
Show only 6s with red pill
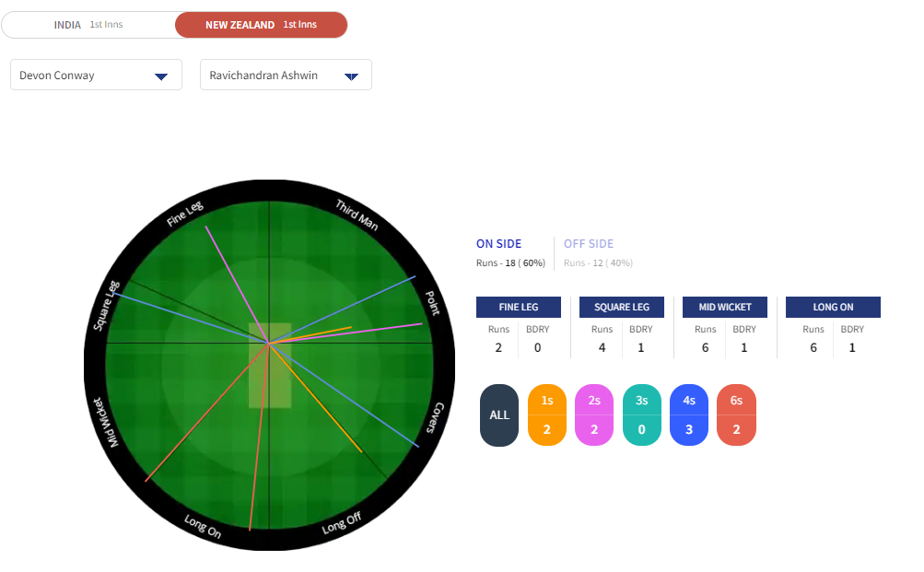(736, 415)
